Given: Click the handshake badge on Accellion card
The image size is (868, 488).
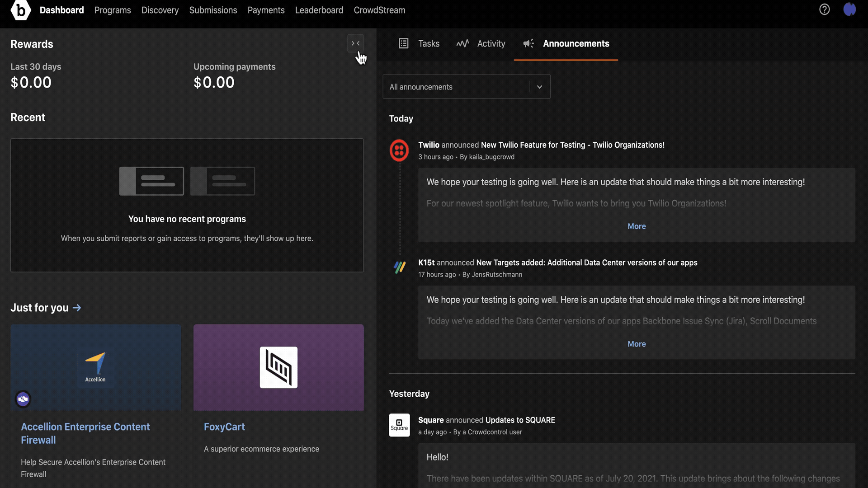Looking at the screenshot, I should [23, 399].
